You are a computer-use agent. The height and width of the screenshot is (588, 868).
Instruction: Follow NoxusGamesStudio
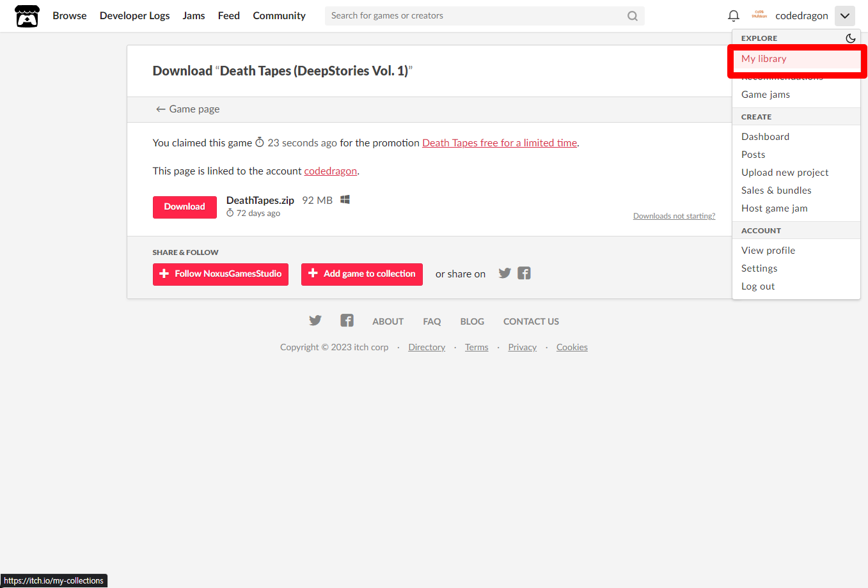click(221, 274)
